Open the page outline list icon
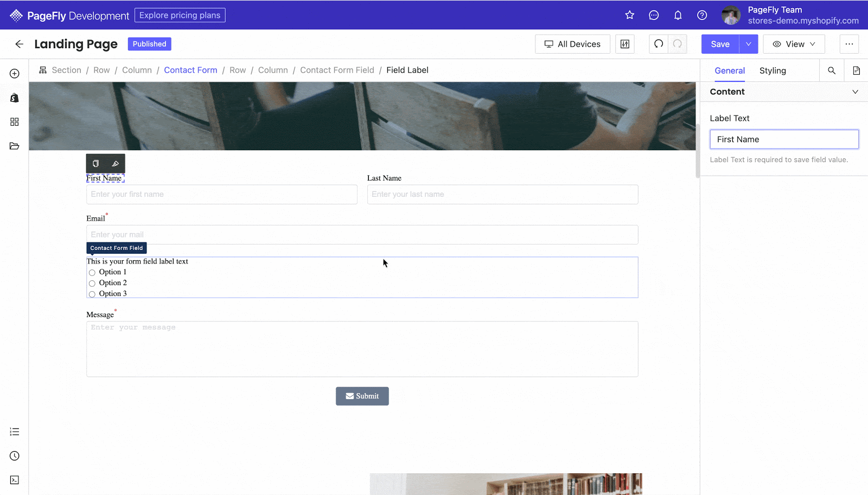Viewport: 868px width, 495px height. tap(15, 432)
